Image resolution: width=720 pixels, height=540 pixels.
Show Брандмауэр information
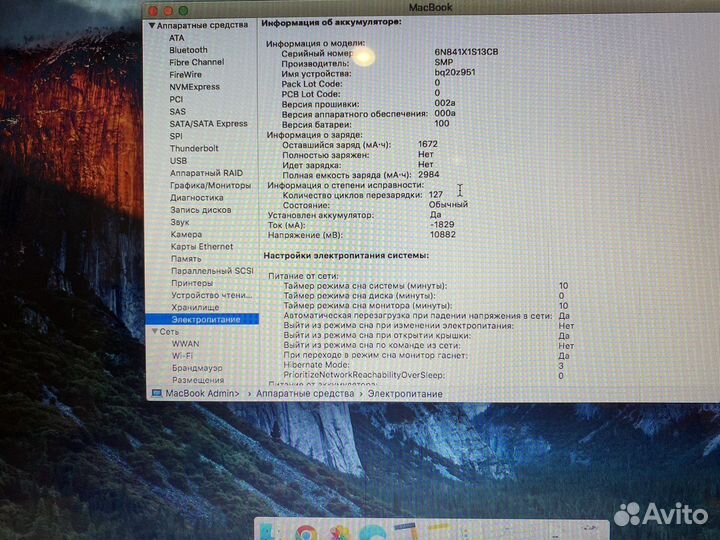[197, 368]
